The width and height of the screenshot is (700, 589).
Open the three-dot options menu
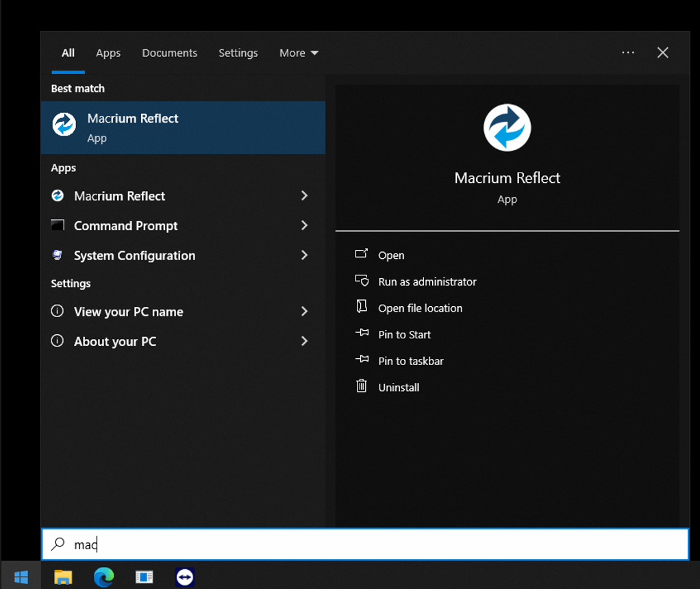tap(628, 53)
